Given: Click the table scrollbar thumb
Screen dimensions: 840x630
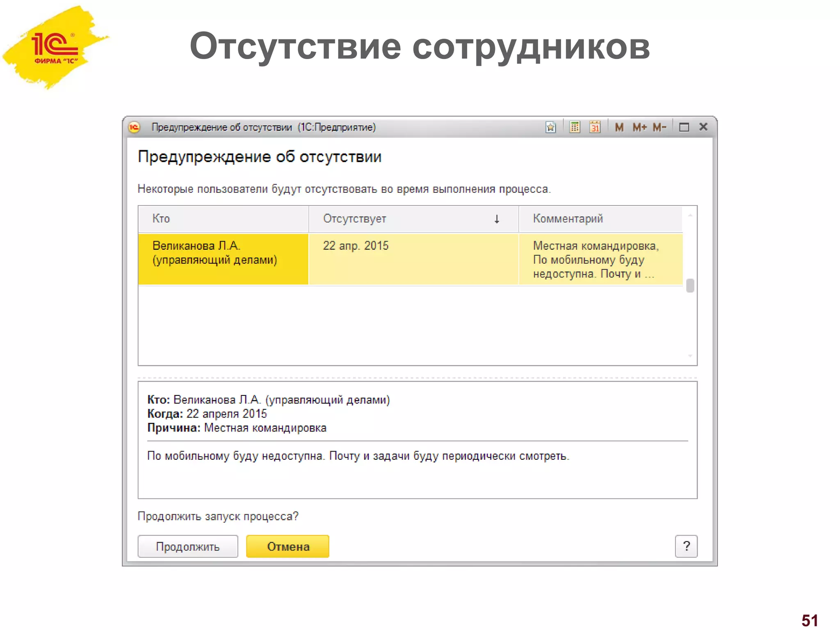Looking at the screenshot, I should (x=690, y=285).
